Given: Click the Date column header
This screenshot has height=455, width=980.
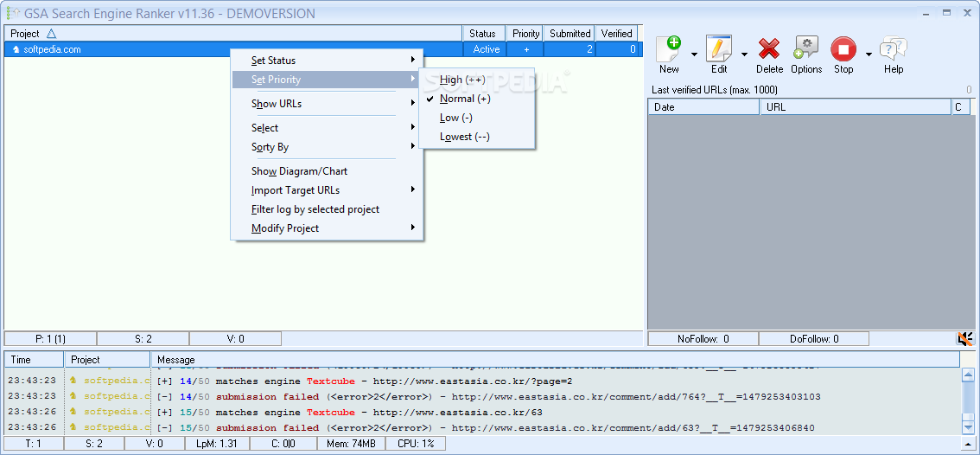Looking at the screenshot, I should click(x=703, y=107).
